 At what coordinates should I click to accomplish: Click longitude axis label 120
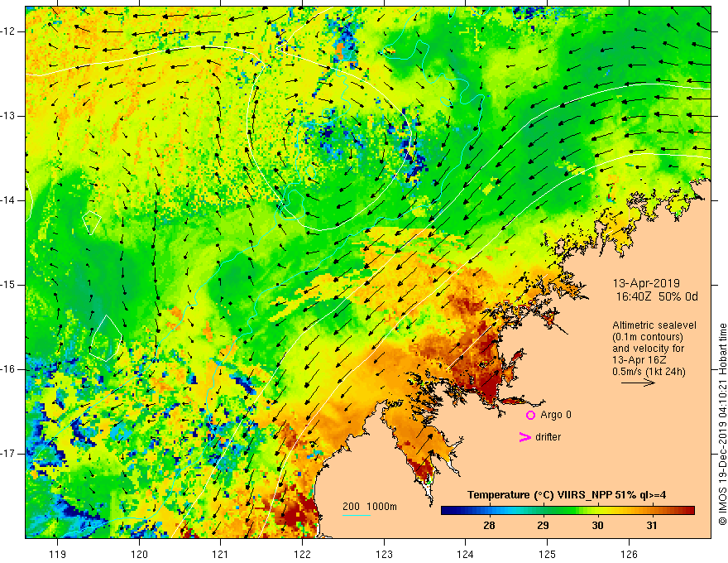coord(139,554)
